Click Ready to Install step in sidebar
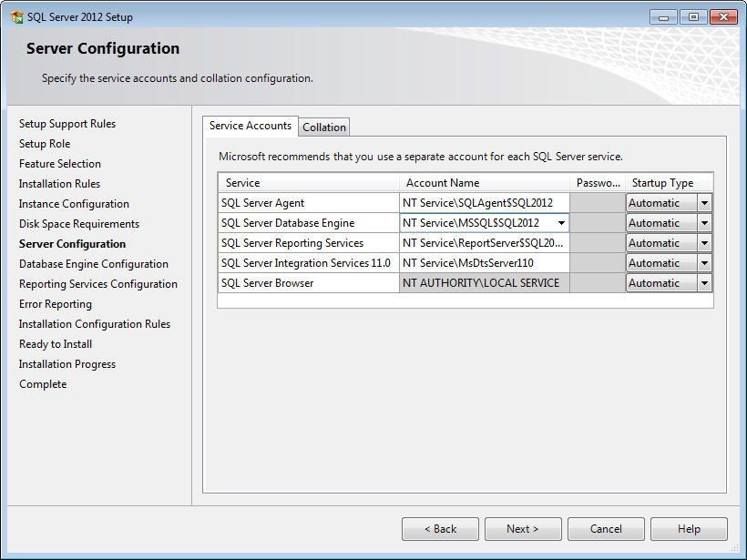Screen dimensions: 747x560 (56, 344)
